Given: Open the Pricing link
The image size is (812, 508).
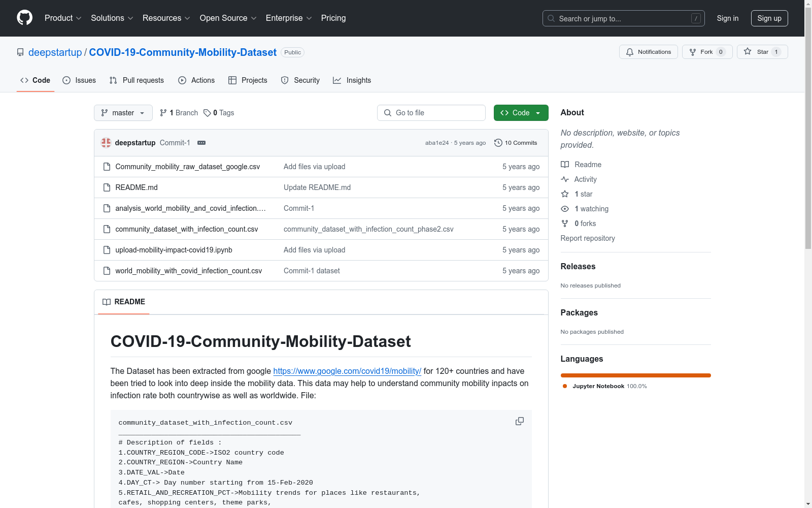Looking at the screenshot, I should (x=333, y=18).
